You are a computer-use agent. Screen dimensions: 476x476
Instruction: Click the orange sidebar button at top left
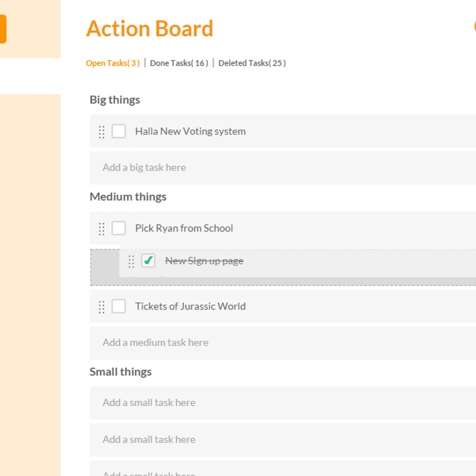tap(3, 29)
